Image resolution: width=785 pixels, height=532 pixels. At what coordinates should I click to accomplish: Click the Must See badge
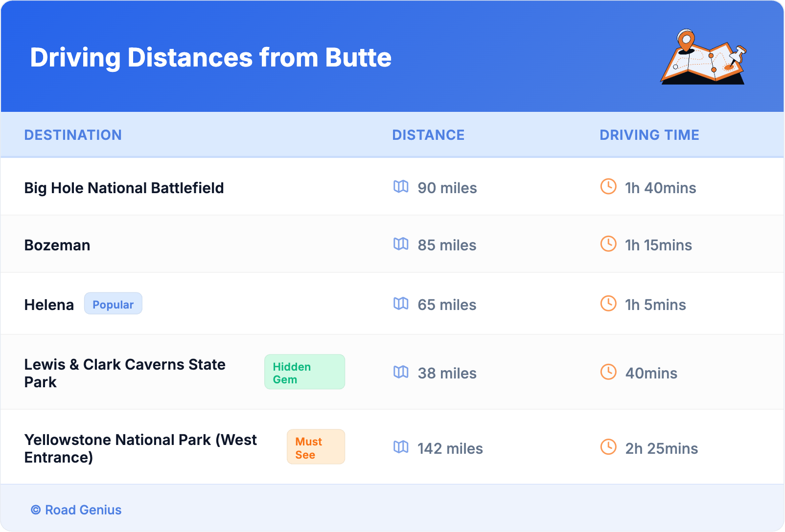[x=316, y=447]
